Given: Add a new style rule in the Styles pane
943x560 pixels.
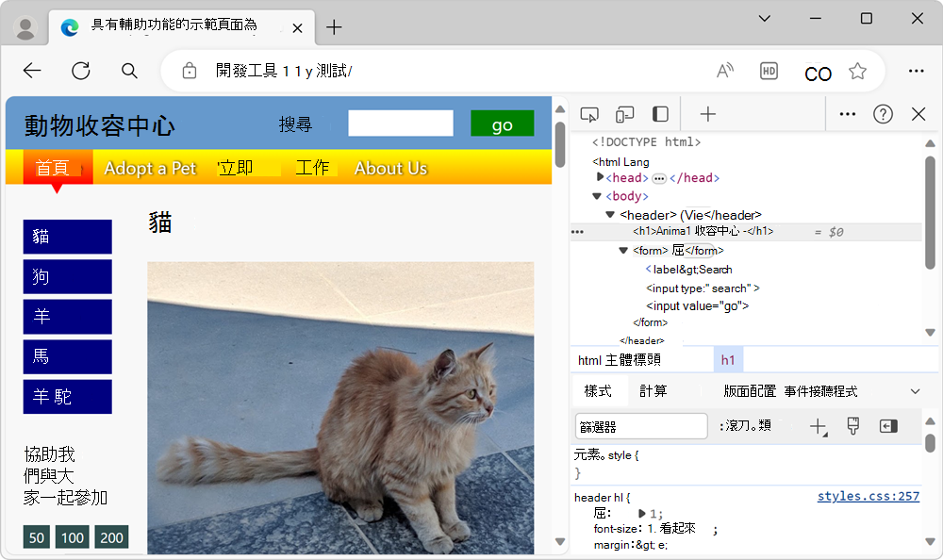Looking at the screenshot, I should click(x=817, y=426).
